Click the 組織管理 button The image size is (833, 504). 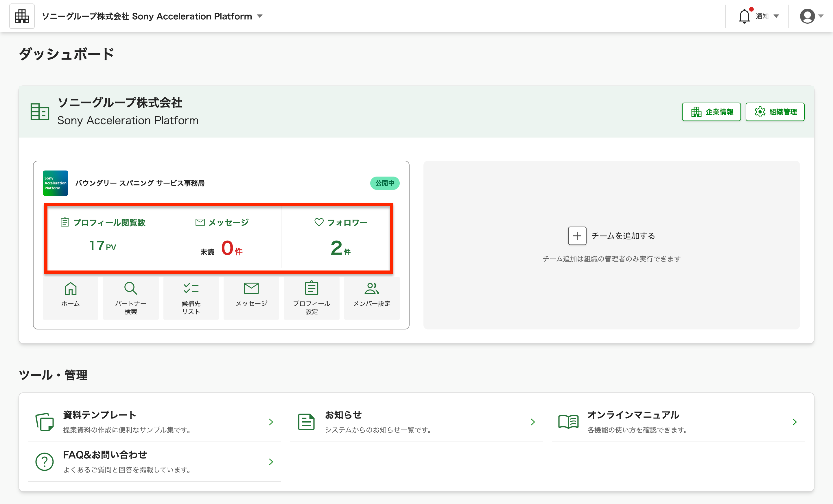pos(775,112)
